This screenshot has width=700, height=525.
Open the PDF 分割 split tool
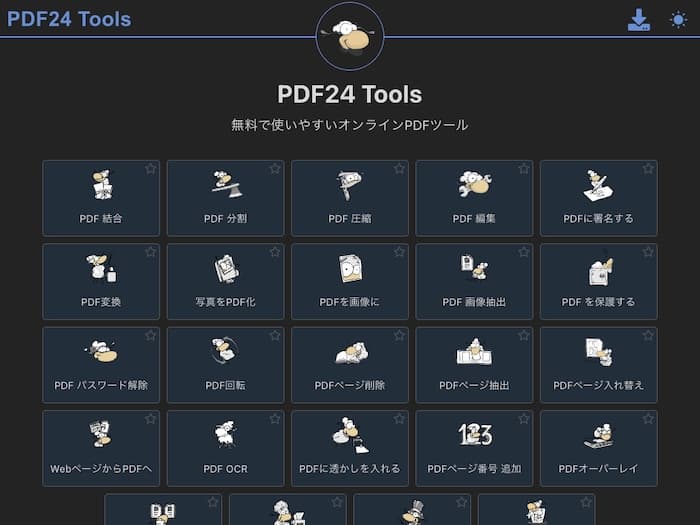225,198
